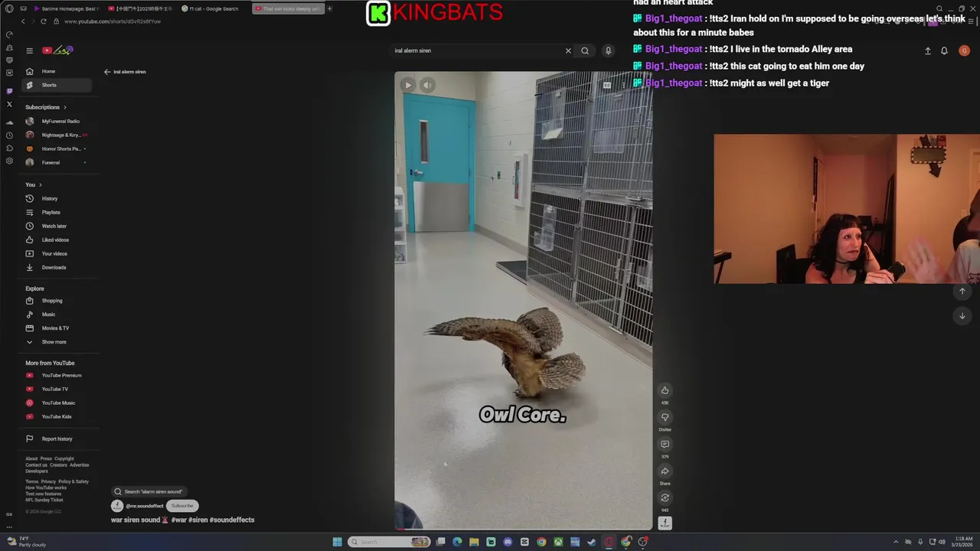This screenshot has height=551, width=980.
Task: Expand the Subscriptions section
Action: pos(46,107)
